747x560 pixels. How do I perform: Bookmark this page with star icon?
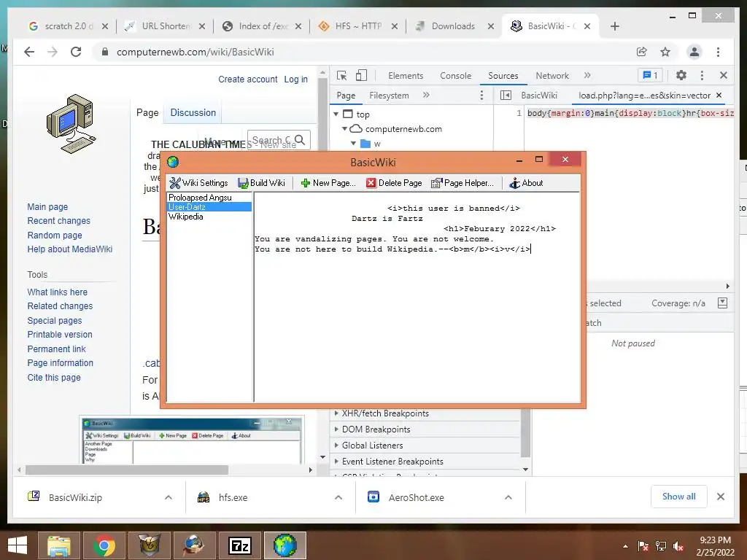click(x=665, y=52)
